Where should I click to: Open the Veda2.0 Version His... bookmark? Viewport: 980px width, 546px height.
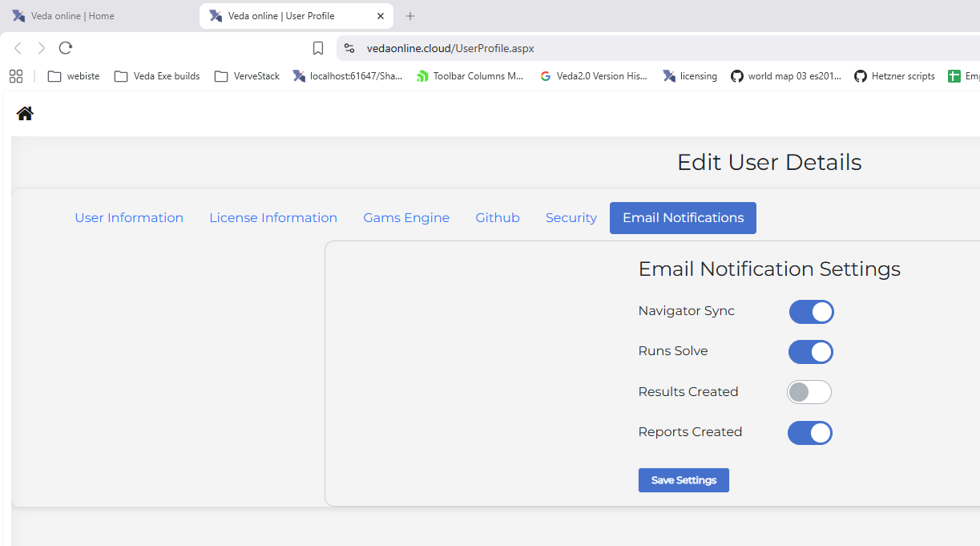point(594,76)
